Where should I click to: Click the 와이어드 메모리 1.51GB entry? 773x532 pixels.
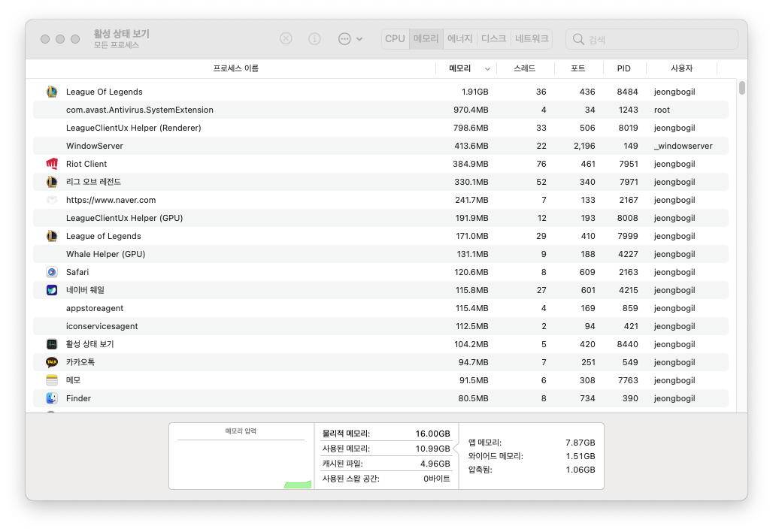coord(532,456)
